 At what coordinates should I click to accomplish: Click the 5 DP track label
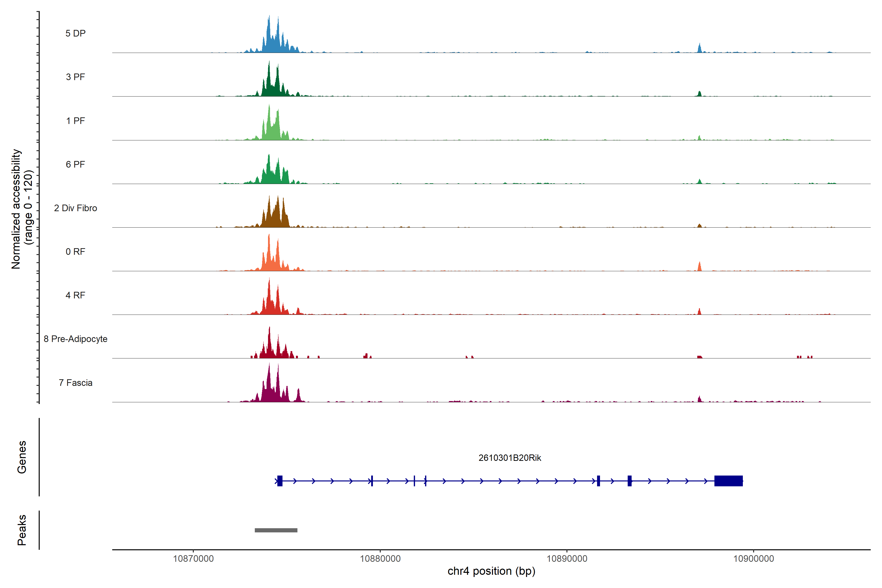coord(75,33)
